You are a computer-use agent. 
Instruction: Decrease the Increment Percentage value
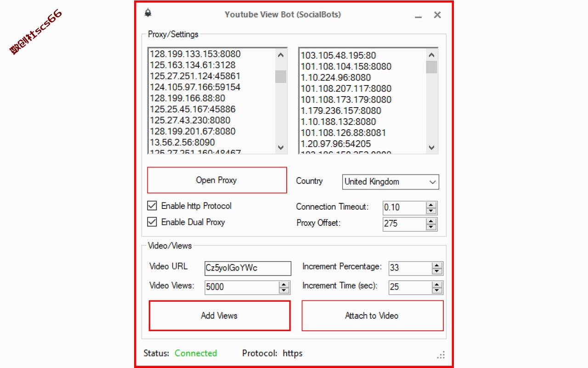437,271
